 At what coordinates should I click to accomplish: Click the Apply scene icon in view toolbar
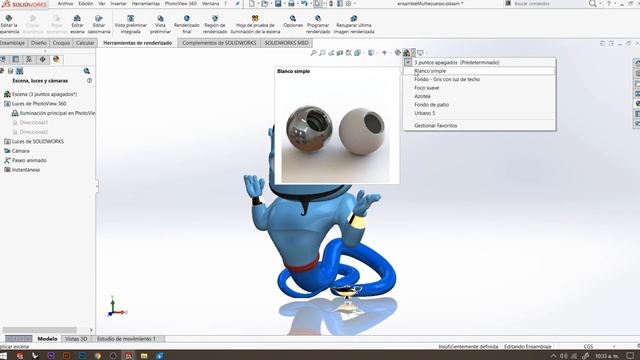(406, 53)
